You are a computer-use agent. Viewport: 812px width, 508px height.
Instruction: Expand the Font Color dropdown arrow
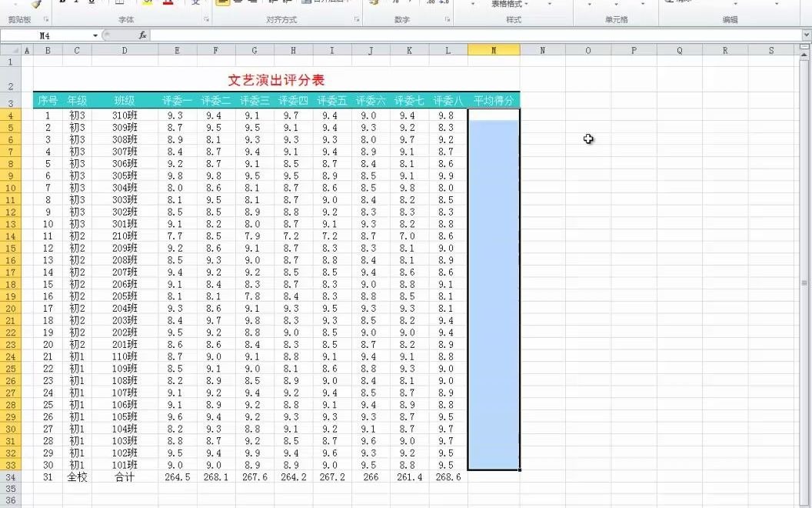pos(178,4)
